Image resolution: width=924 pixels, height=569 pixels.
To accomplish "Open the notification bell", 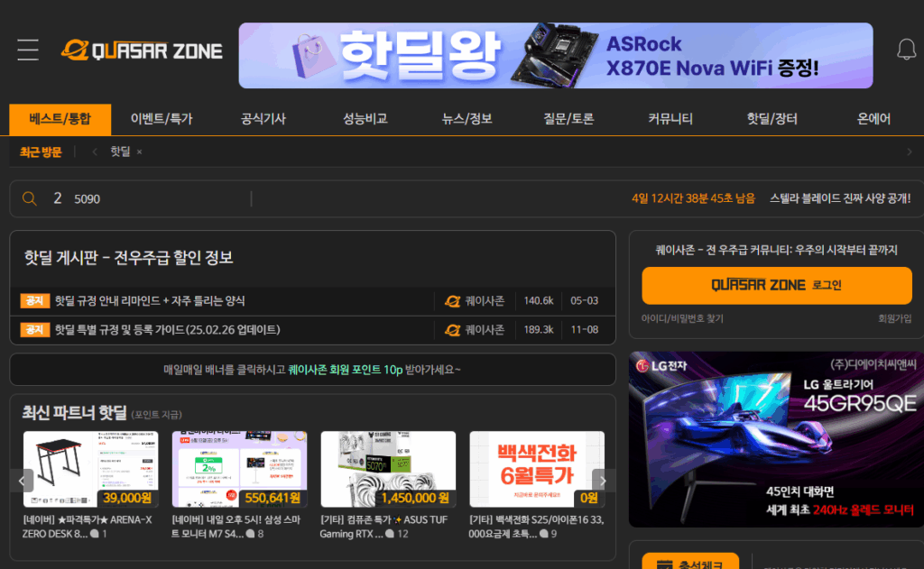I will pos(906,50).
